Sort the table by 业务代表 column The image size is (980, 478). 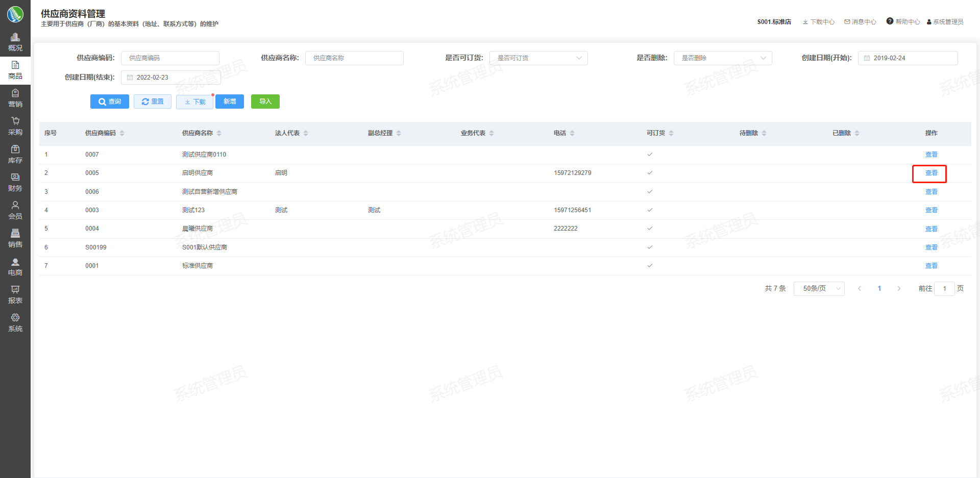[x=492, y=133]
